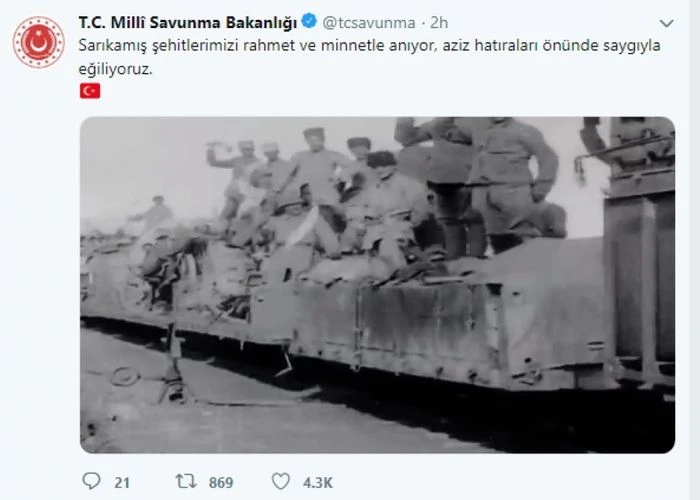Open the T.C. Millî Savunma Bakanlığı display name
Image resolution: width=700 pixels, height=500 pixels.
188,22
